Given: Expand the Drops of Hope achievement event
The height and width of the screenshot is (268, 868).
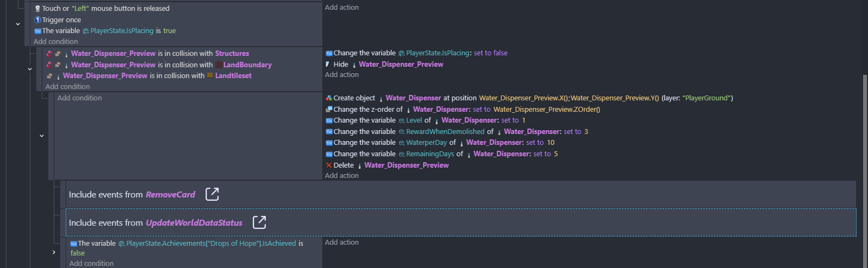Looking at the screenshot, I should tap(54, 252).
